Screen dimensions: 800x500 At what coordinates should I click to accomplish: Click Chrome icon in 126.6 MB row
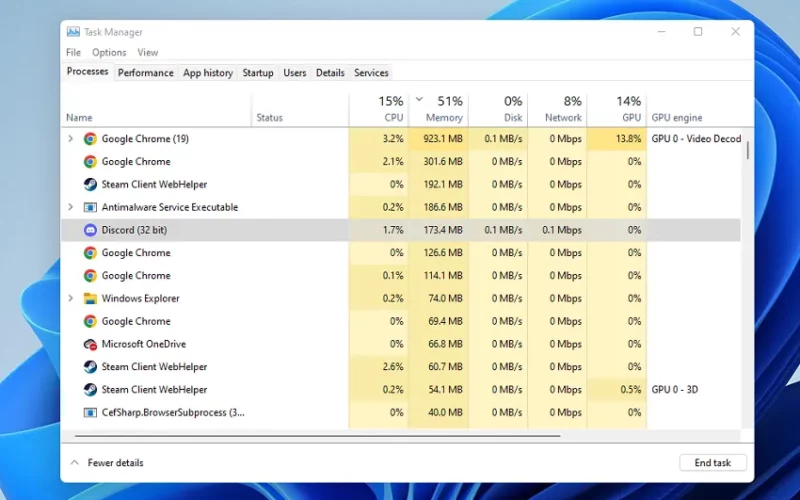tap(90, 253)
